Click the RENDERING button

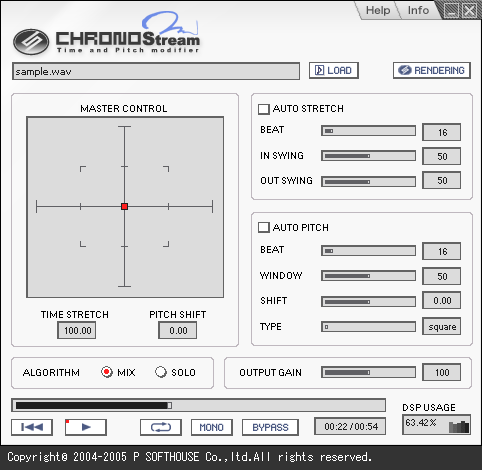(x=432, y=70)
